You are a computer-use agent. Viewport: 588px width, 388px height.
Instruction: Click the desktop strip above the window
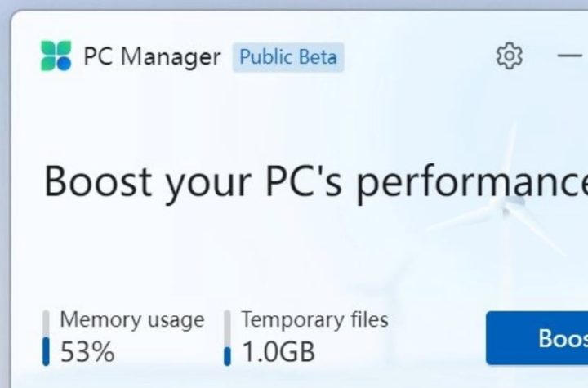click(294, 4)
